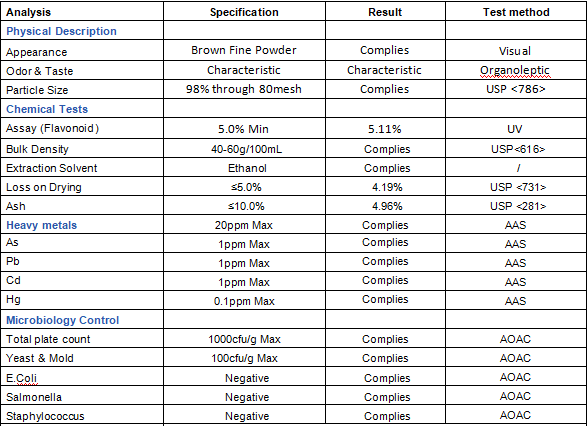
Task: Click the 98% through 80mesh cell
Action: coord(244,89)
